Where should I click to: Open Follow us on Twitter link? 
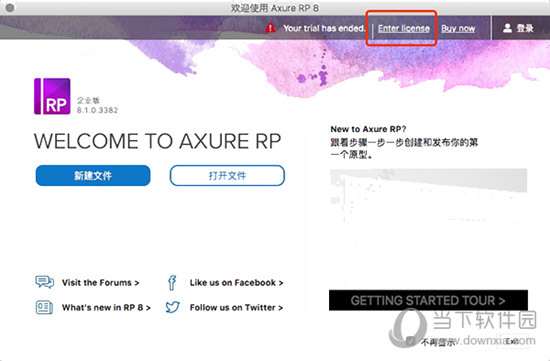(x=236, y=308)
